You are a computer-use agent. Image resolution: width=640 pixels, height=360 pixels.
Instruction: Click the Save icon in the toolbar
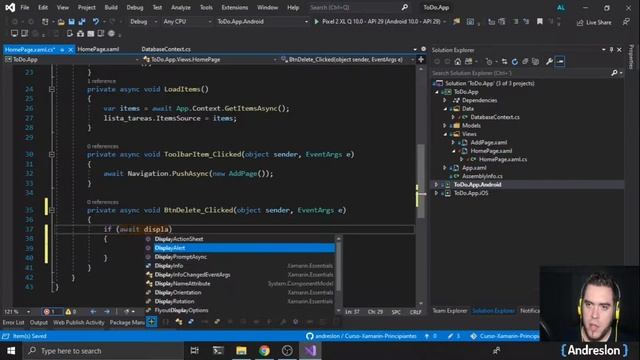click(71, 22)
